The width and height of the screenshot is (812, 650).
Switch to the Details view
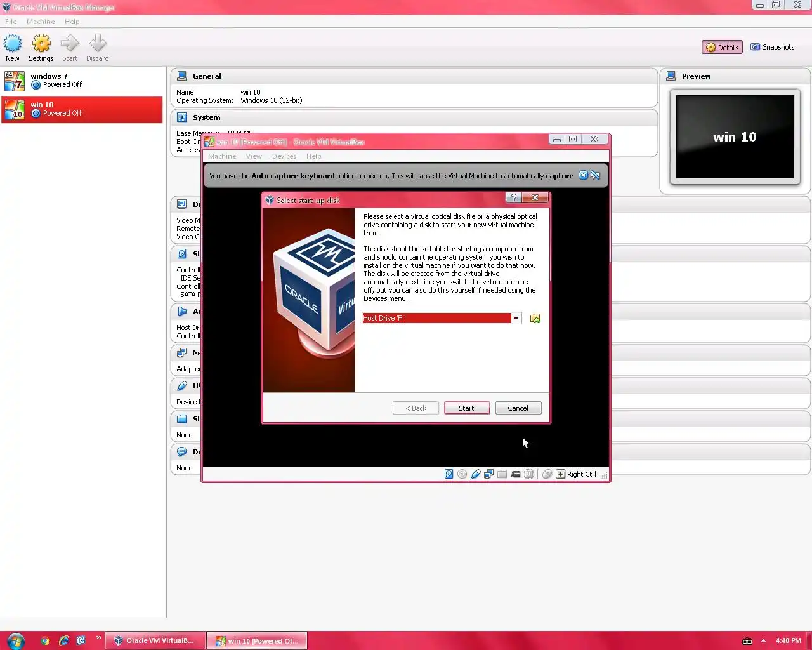[x=722, y=47]
